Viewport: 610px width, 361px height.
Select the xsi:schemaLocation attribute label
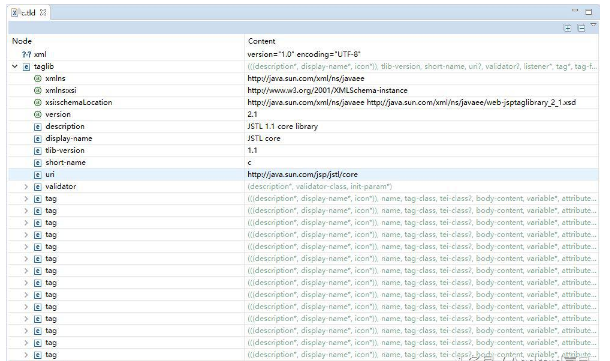click(x=79, y=102)
